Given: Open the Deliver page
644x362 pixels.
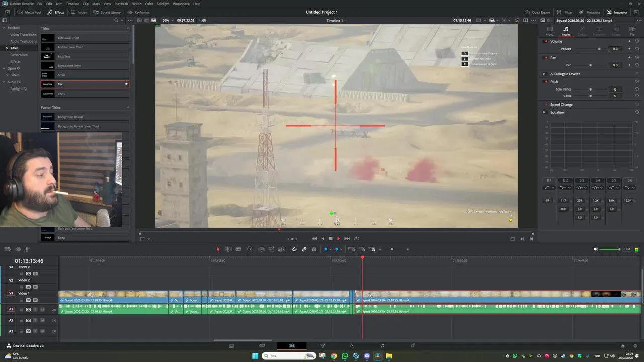Looking at the screenshot, I should point(413,346).
